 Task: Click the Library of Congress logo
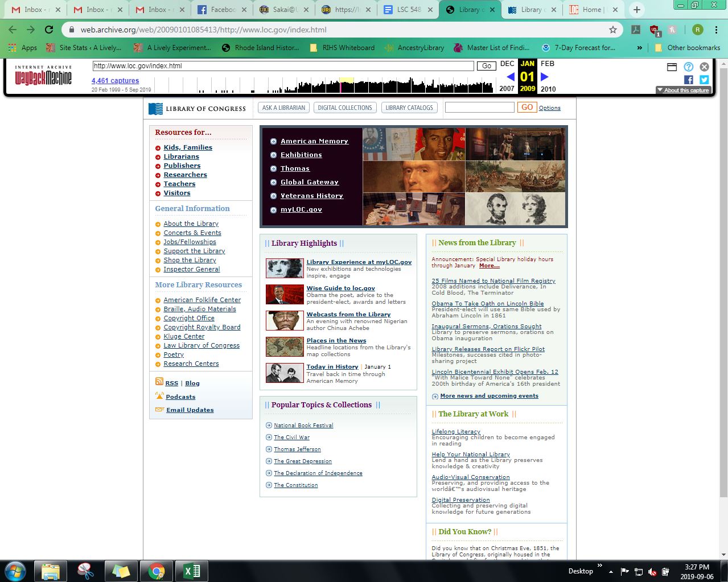197,109
